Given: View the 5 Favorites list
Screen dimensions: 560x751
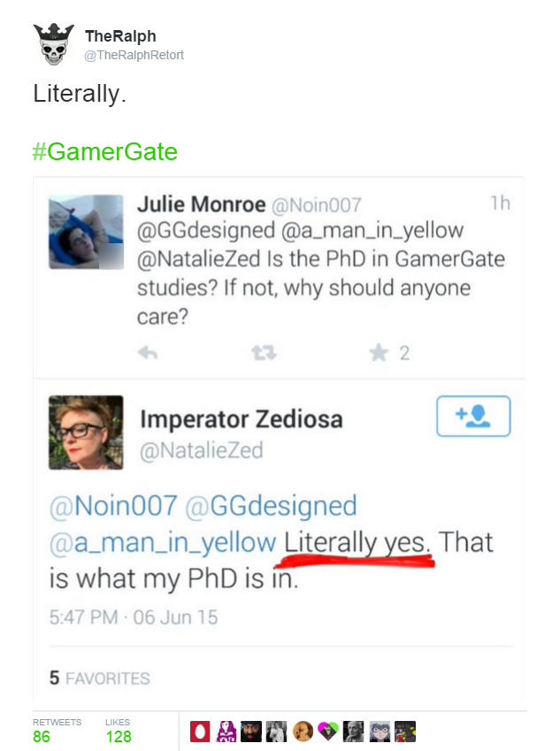Looking at the screenshot, I should coord(100,678).
